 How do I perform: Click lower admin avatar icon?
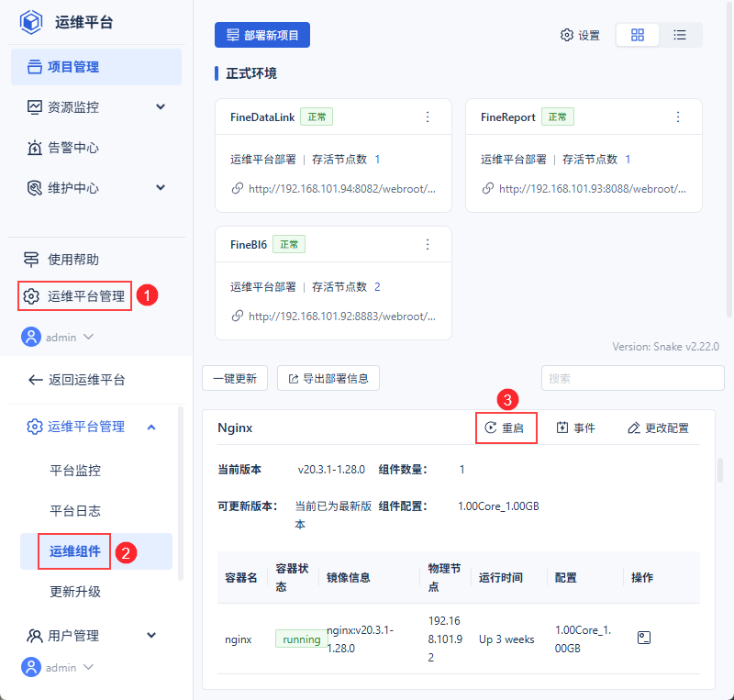(x=31, y=667)
